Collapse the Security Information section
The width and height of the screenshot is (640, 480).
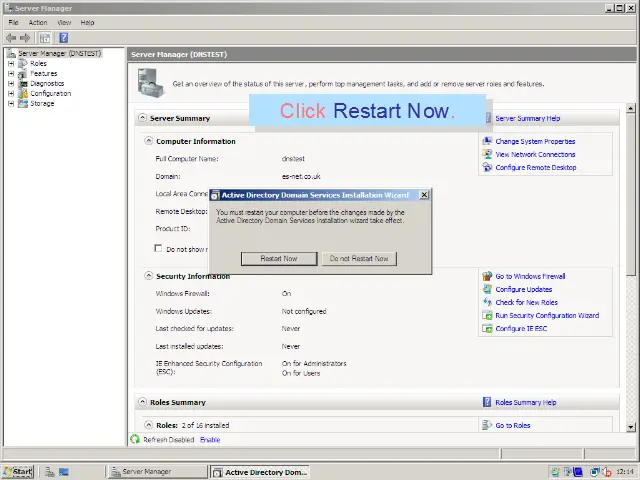pos(149,276)
